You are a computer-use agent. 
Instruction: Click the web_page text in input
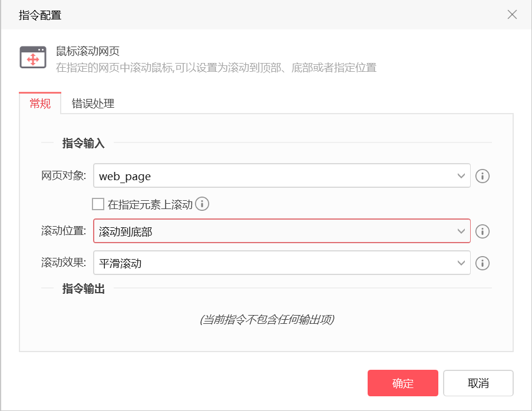pos(125,176)
